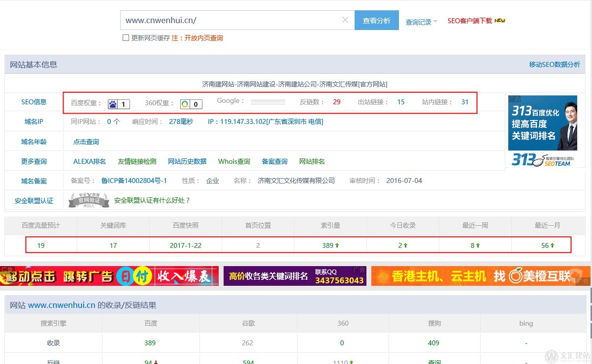Click the 首页位置 value 2
Image resolution: width=592 pixels, height=364 pixels.
(258, 245)
